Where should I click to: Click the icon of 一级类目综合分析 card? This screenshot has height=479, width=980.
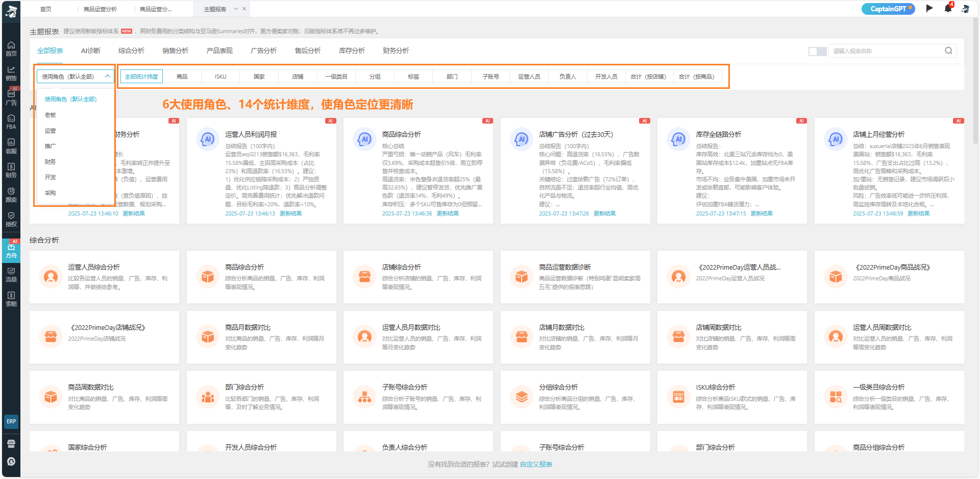(836, 397)
